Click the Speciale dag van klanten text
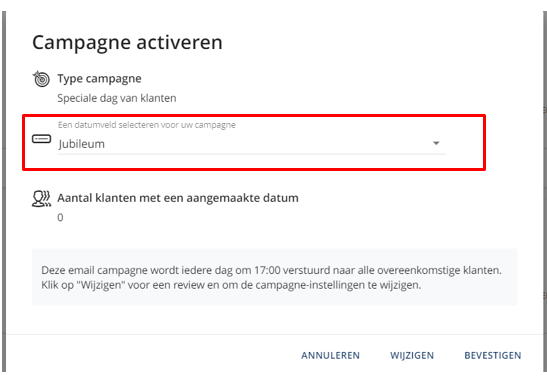This screenshot has width=547, height=379. click(x=117, y=98)
